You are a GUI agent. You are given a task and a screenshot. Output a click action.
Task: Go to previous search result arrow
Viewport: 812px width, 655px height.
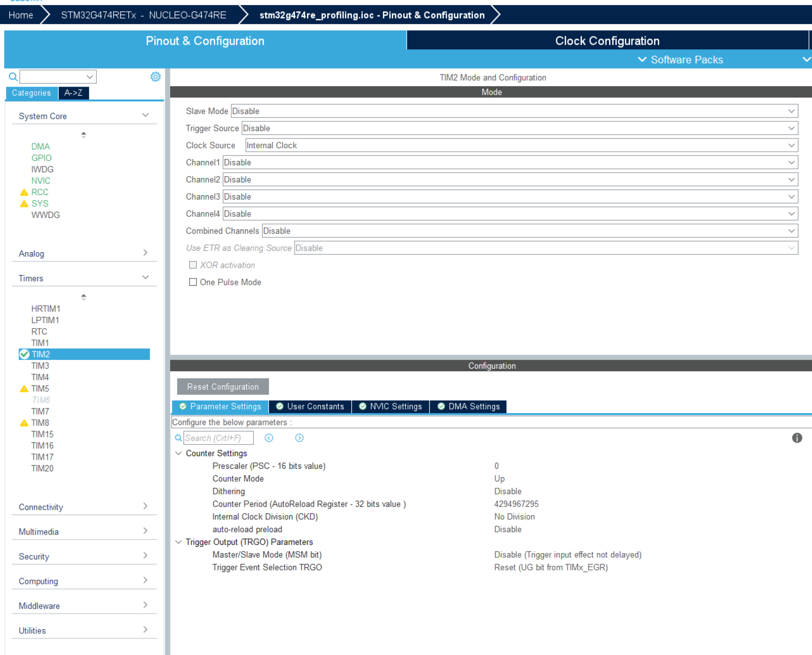(x=269, y=438)
